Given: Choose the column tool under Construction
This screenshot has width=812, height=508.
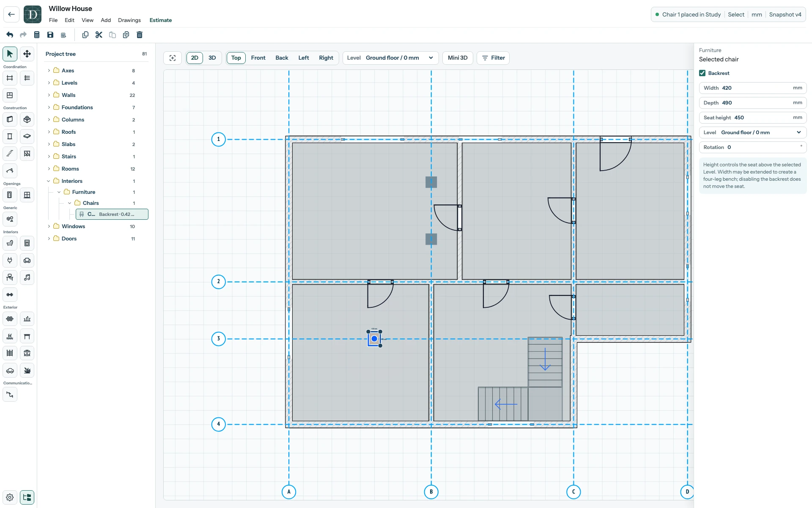Looking at the screenshot, I should (10, 136).
